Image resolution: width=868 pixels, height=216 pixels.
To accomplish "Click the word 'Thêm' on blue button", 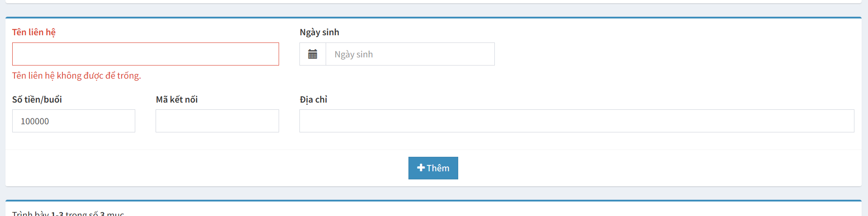I will pyautogui.click(x=438, y=168).
